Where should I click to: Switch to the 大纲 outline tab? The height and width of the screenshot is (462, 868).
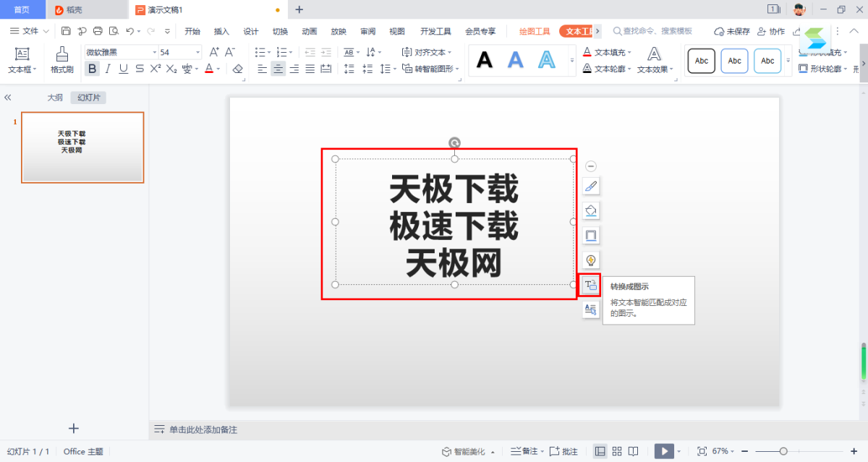[55, 98]
